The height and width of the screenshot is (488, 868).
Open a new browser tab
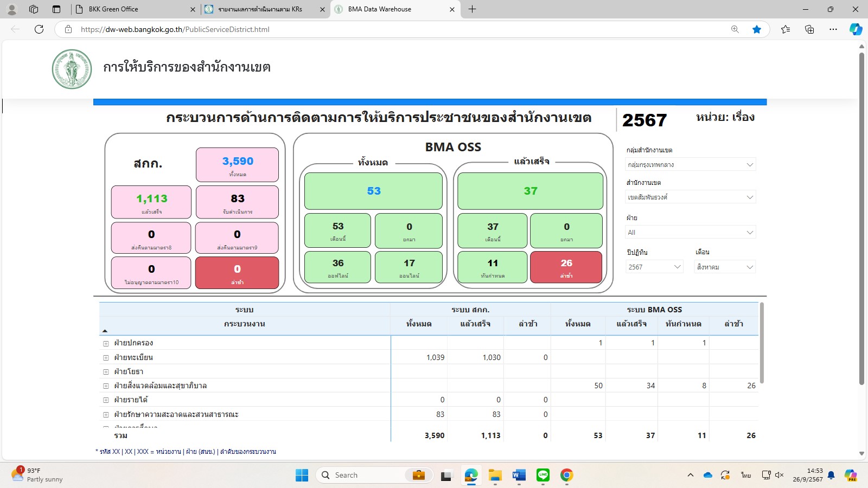pos(472,9)
